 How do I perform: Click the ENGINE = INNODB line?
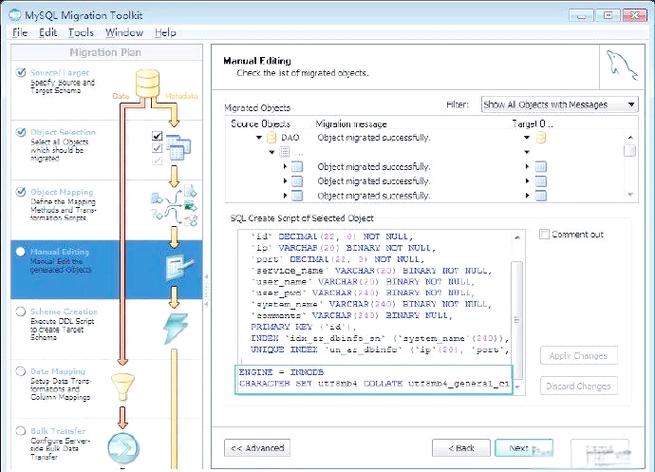281,372
